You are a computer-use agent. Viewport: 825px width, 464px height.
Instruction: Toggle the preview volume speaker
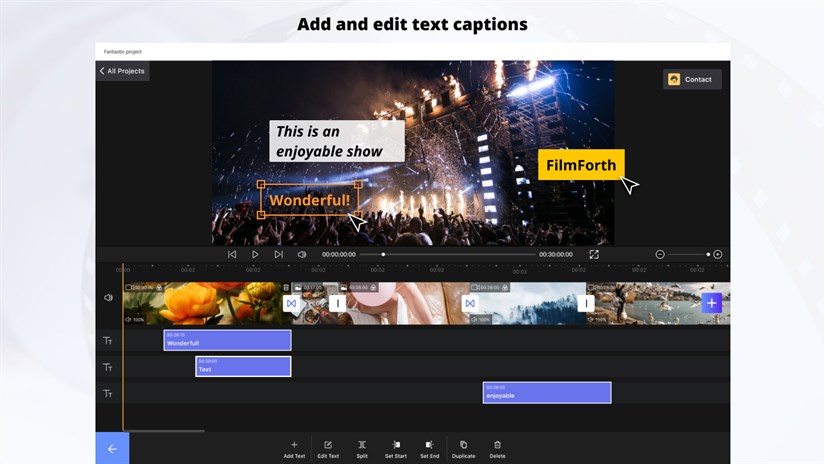coord(301,255)
